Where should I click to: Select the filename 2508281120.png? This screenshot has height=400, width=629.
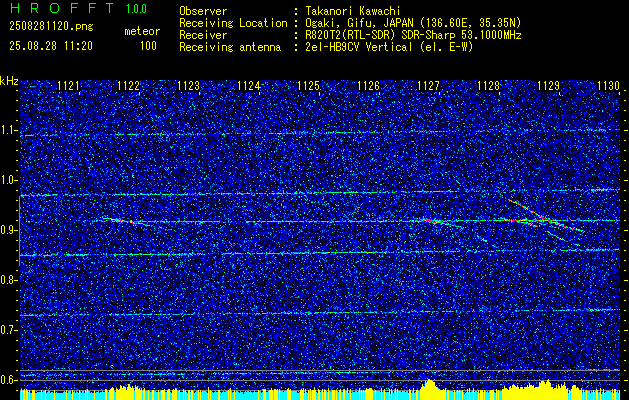pyautogui.click(x=51, y=27)
